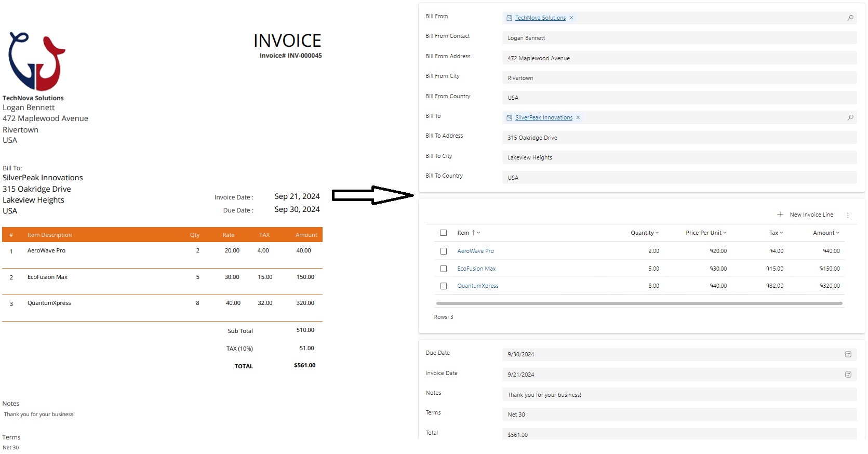Remove SilverPeak Innovations from Bill To

pos(578,117)
